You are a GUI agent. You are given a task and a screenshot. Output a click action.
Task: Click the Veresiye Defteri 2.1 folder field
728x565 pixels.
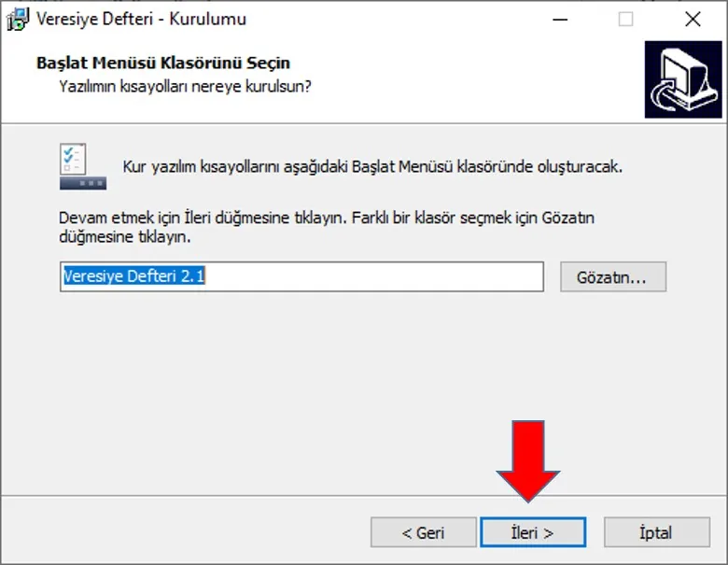pos(301,276)
